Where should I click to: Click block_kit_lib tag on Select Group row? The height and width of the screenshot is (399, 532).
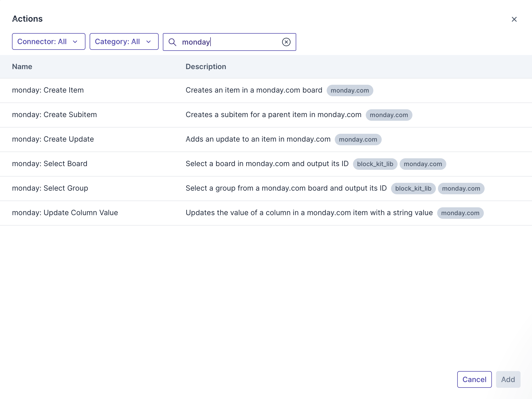pos(413,189)
